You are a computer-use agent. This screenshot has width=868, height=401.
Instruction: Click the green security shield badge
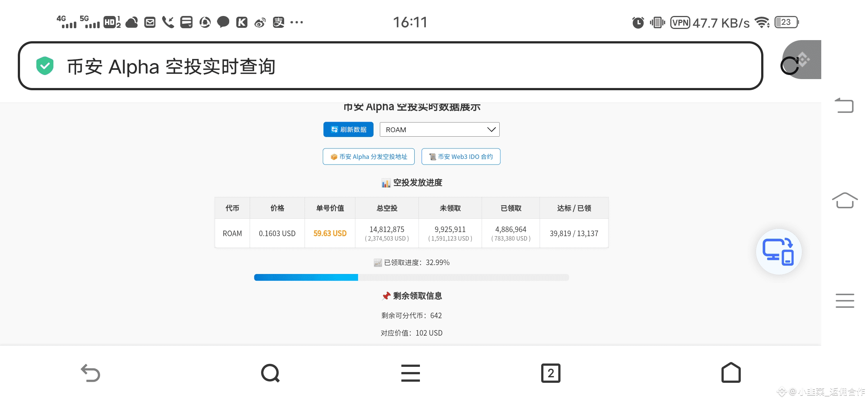click(45, 65)
